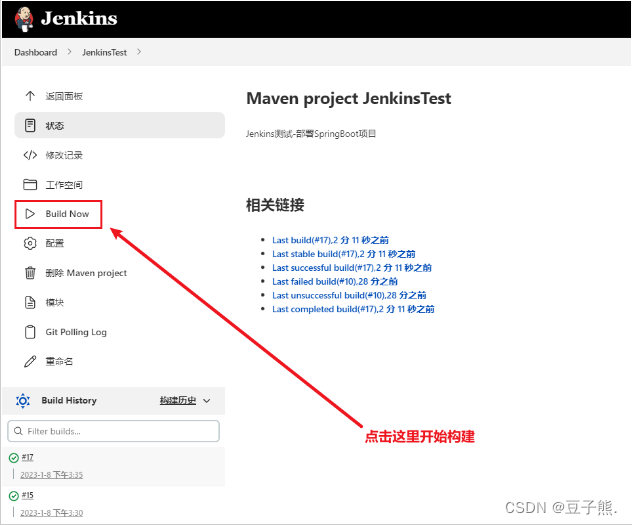Open Last build(#17) link

(330, 240)
